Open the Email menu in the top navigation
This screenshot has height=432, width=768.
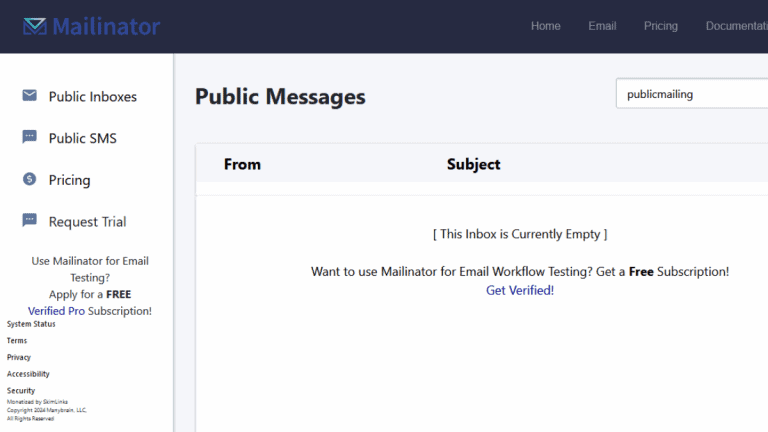tap(602, 26)
